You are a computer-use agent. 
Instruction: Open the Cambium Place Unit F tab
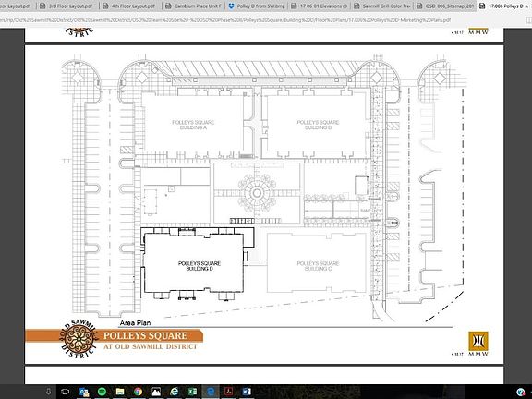(193, 6)
